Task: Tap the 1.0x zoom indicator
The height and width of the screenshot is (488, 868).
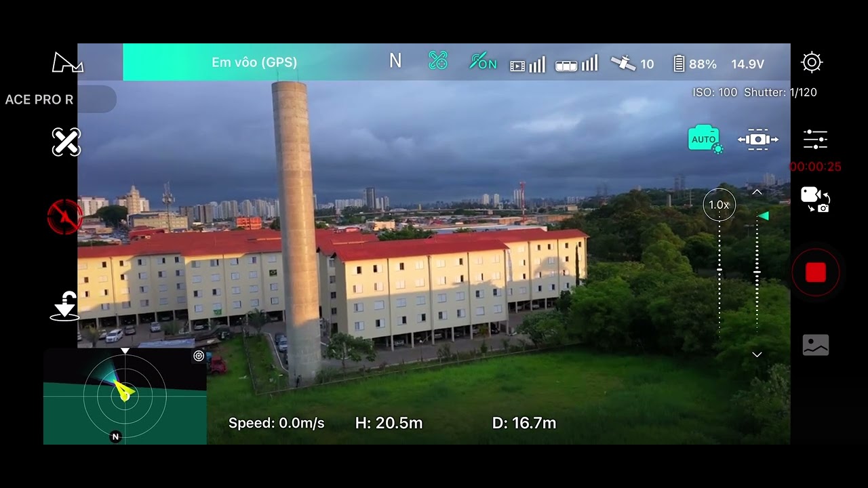Action: [719, 205]
